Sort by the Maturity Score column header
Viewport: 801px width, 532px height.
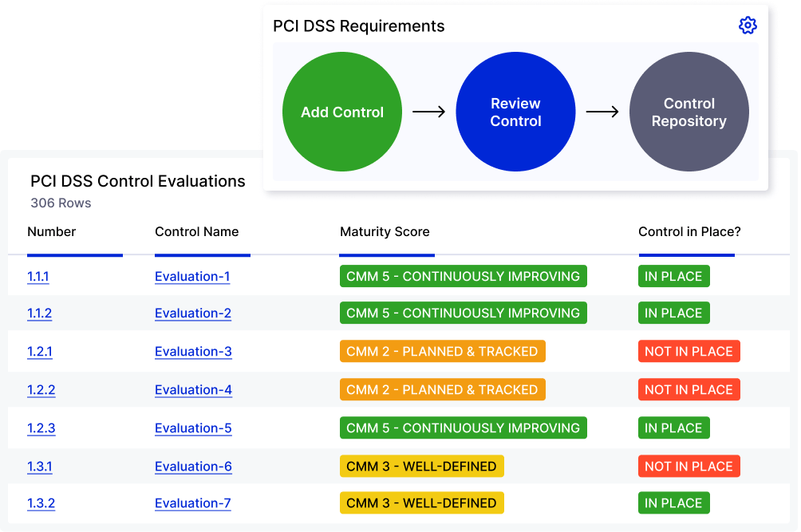pyautogui.click(x=385, y=231)
